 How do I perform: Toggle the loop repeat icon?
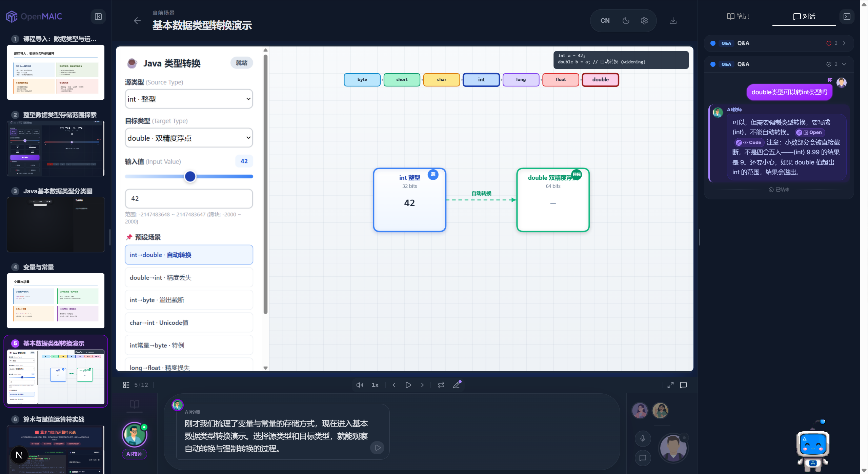[x=441, y=385]
